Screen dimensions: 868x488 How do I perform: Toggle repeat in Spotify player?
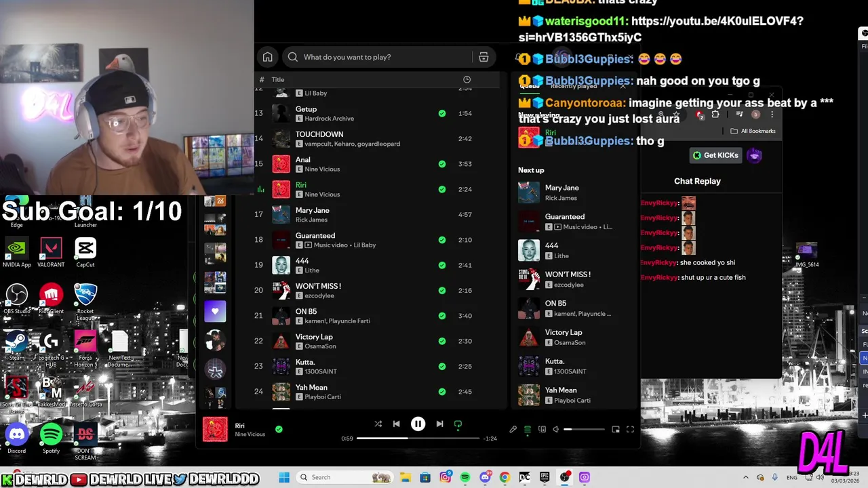458,424
